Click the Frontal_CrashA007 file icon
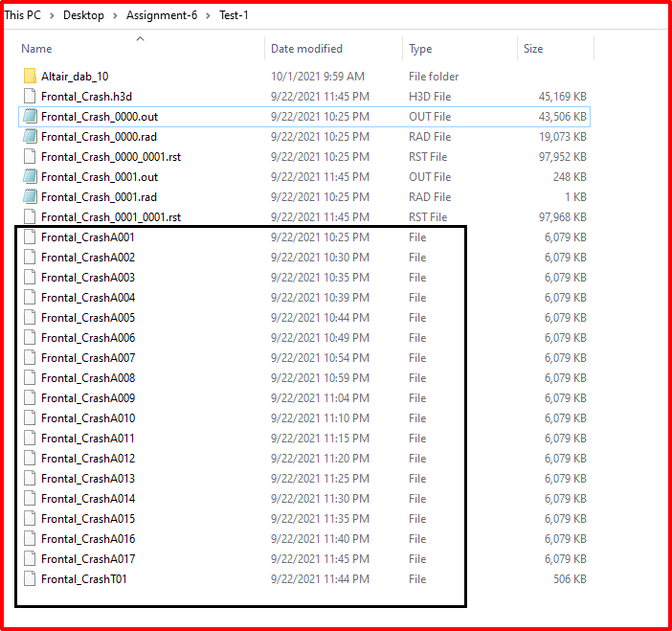This screenshot has width=672, height=631. (30, 358)
